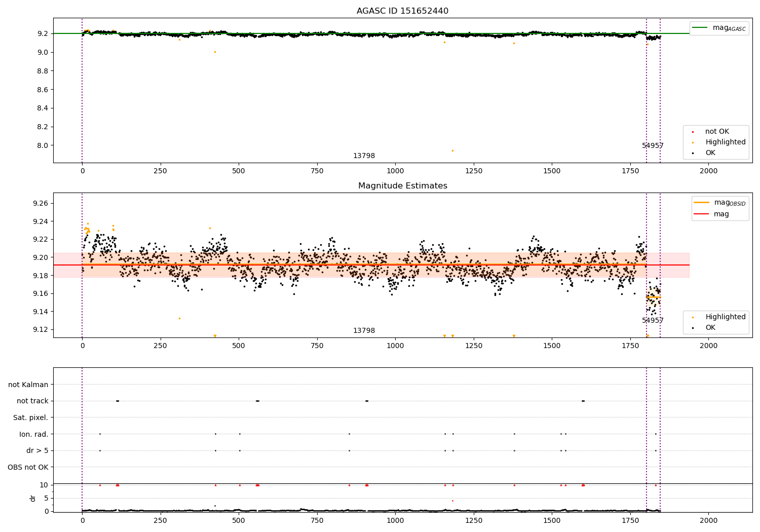760x532 pixels.
Task: Click the 8.6 y-axis tick in the top plot
Action: (x=43, y=90)
